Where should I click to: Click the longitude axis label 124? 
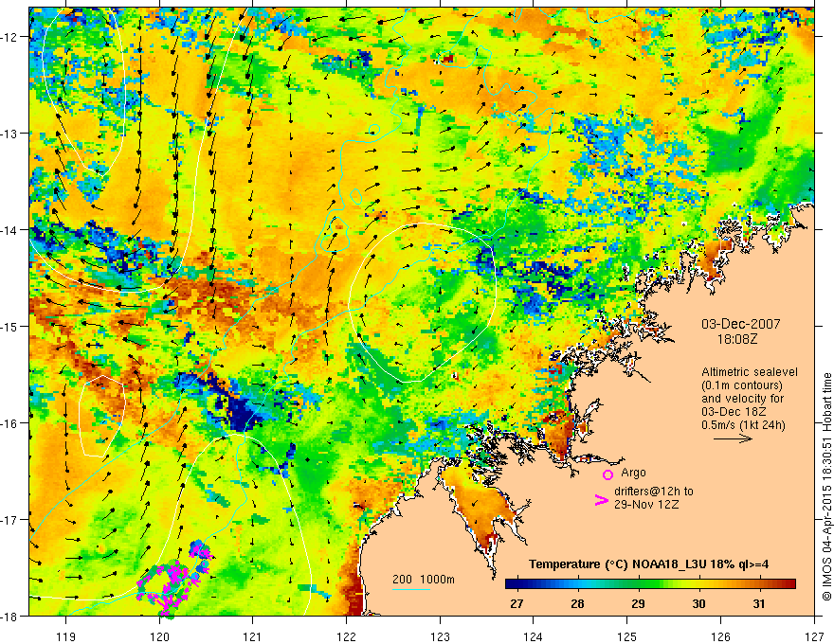tap(534, 636)
